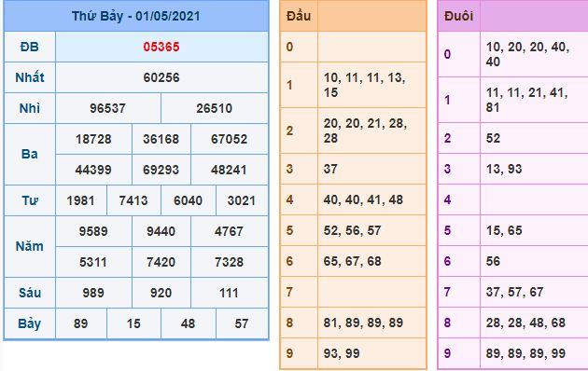Click Đuôi row 1 values 11, 11, 21, 41, 81
Image resolution: width=588 pixels, height=371 pixels.
(x=527, y=100)
